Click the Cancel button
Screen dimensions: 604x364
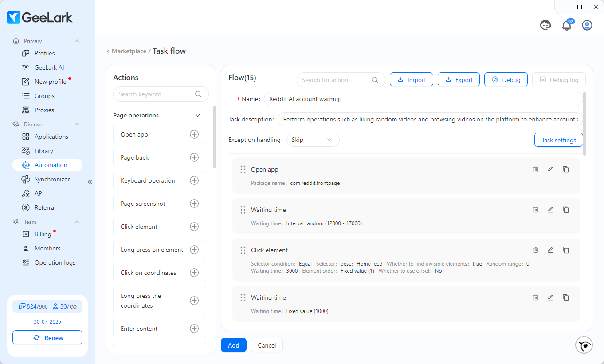click(x=267, y=345)
